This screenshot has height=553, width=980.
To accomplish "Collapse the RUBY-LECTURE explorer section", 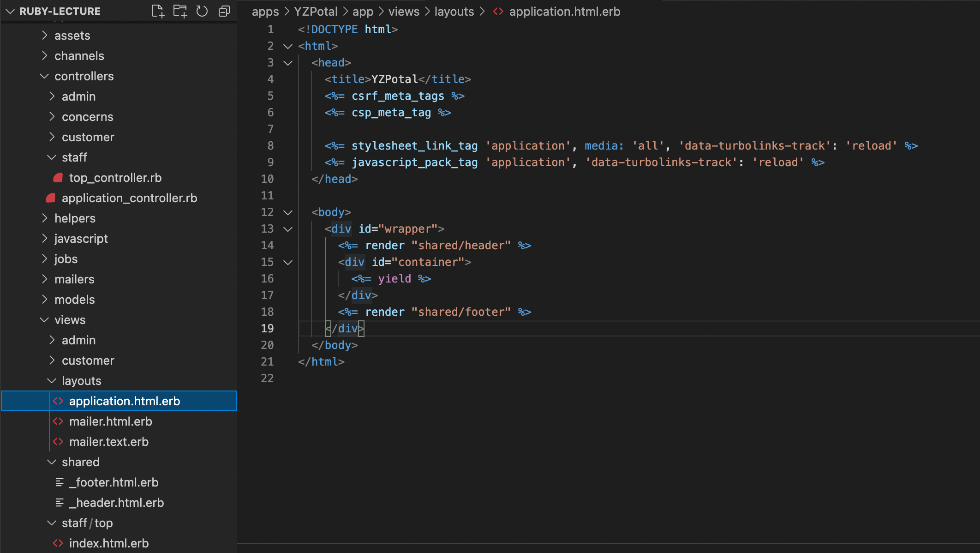I will pyautogui.click(x=10, y=11).
